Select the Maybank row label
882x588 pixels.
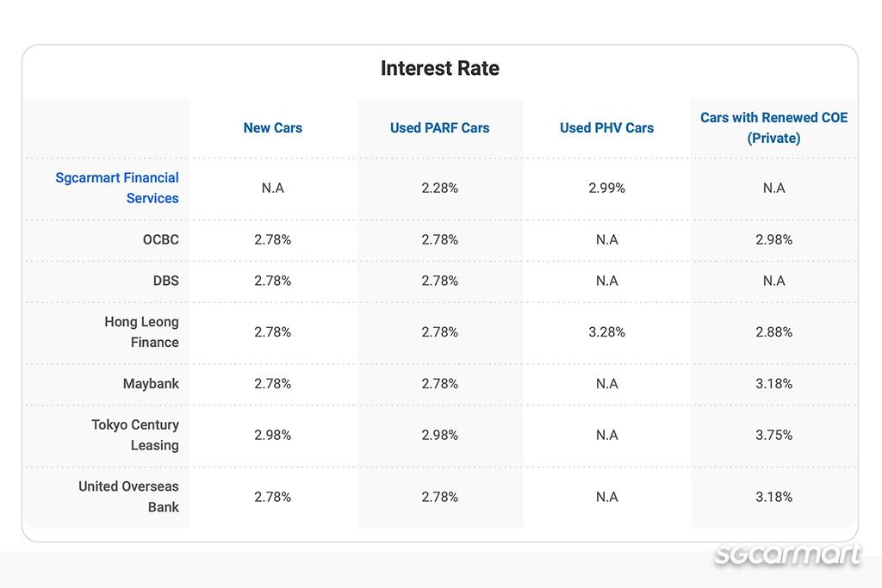point(151,383)
